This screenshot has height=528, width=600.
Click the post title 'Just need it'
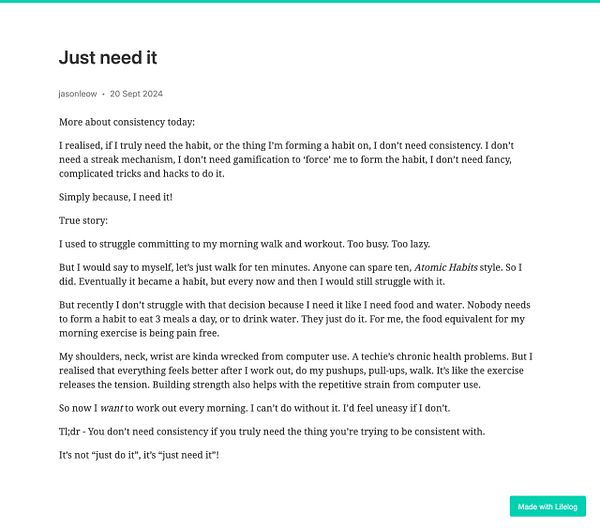[108, 57]
